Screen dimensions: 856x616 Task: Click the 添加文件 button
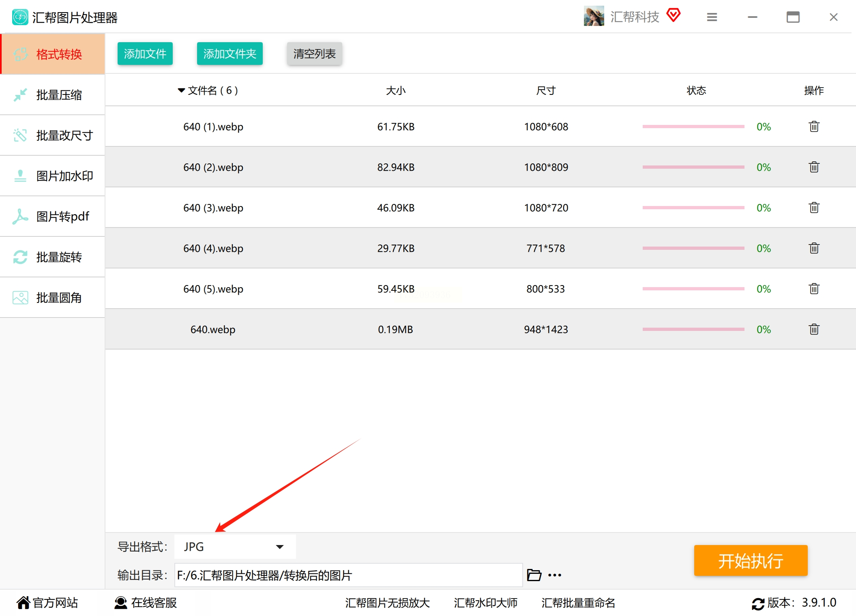coord(145,54)
